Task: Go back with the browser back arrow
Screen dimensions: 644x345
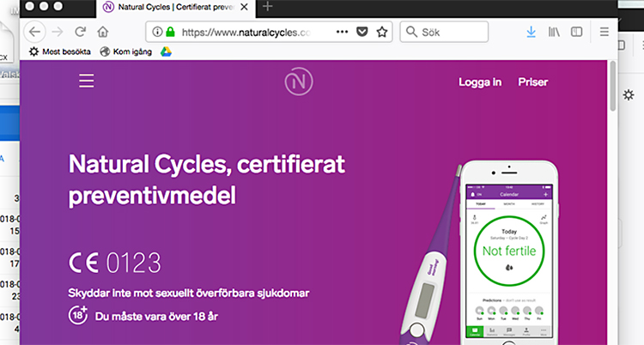Action: coord(34,32)
